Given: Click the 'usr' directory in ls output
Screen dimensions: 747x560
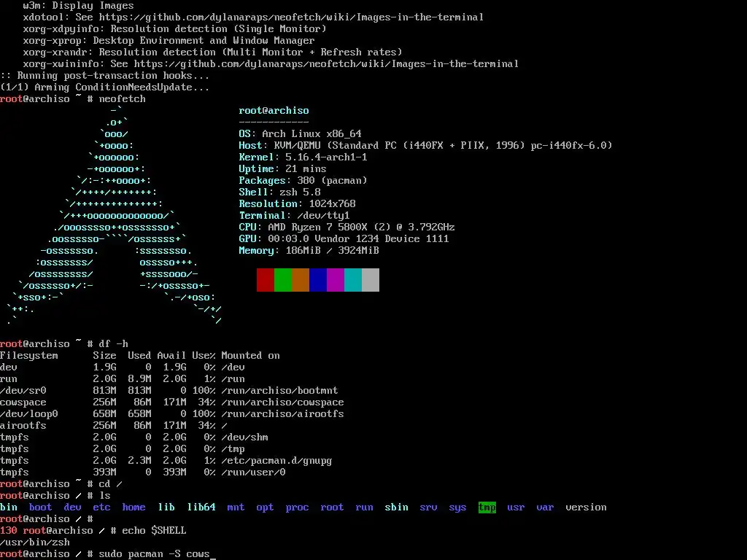Looking at the screenshot, I should [x=516, y=507].
